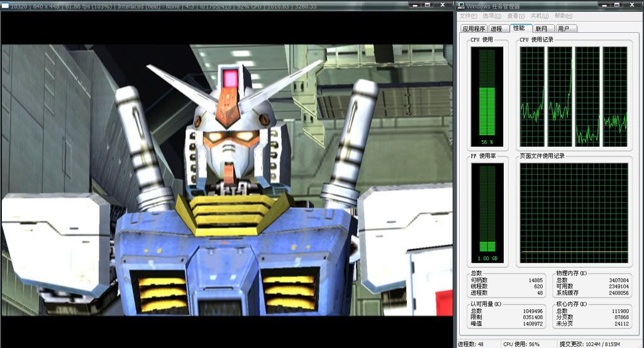Open the 关机(U) menu

point(539,16)
